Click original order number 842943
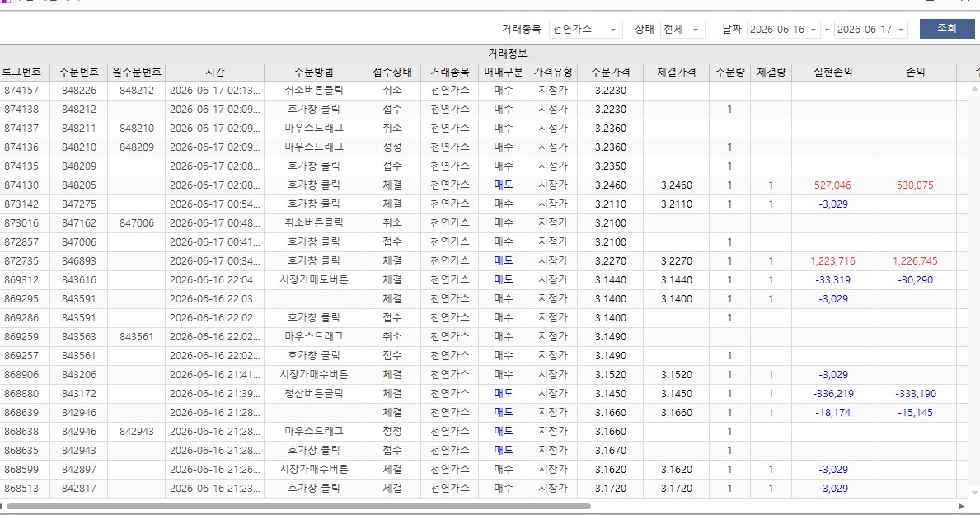The image size is (980, 515). (136, 431)
